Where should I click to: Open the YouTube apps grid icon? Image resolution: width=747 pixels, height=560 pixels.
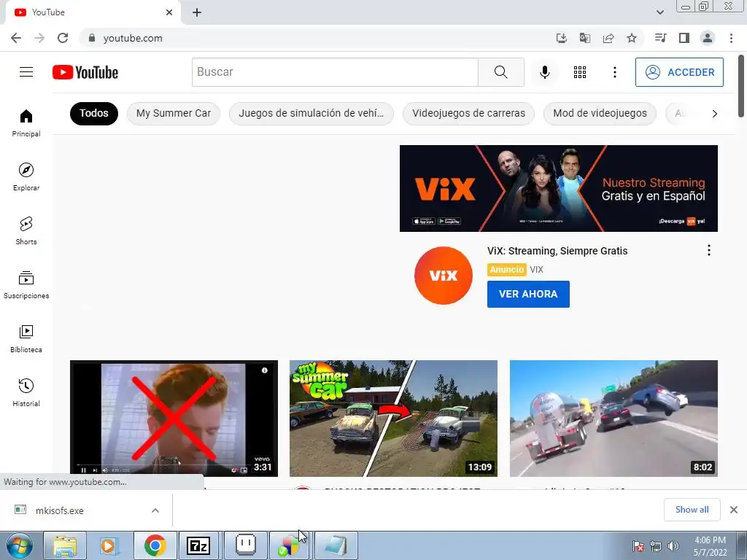(x=580, y=72)
